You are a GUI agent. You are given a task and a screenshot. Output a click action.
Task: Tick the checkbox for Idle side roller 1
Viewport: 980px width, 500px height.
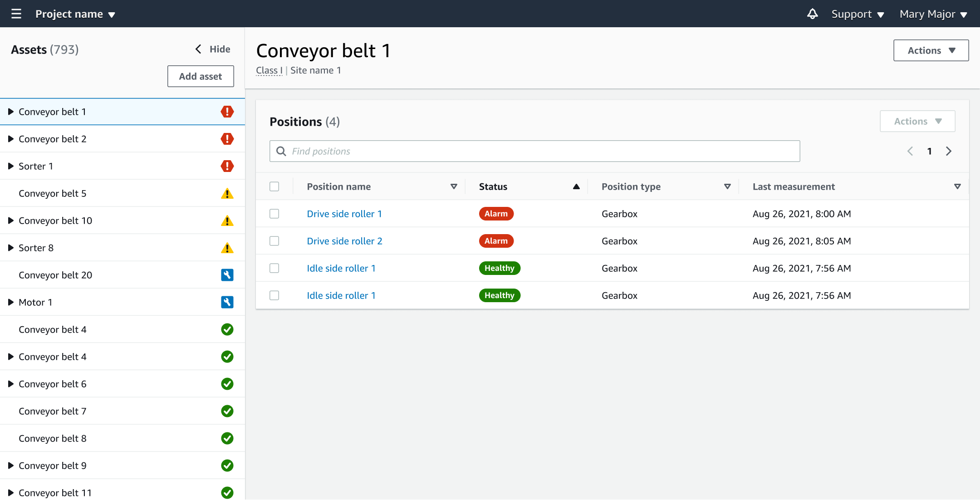click(274, 268)
